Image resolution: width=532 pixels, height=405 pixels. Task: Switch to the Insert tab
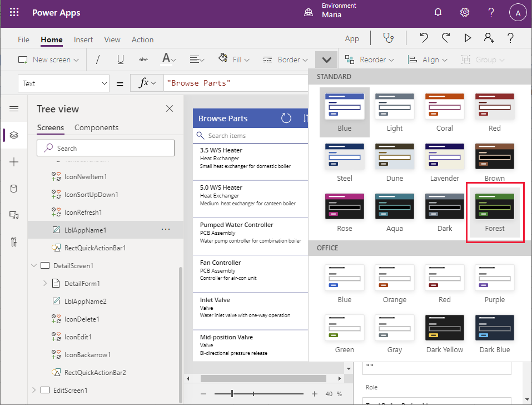click(x=83, y=39)
